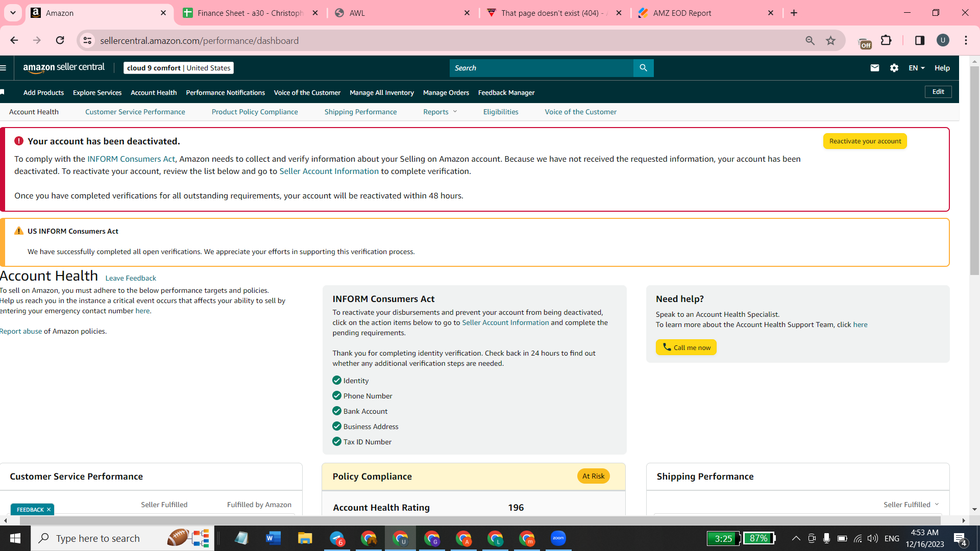Reload the current page
The width and height of the screenshot is (980, 551).
pyautogui.click(x=60, y=40)
